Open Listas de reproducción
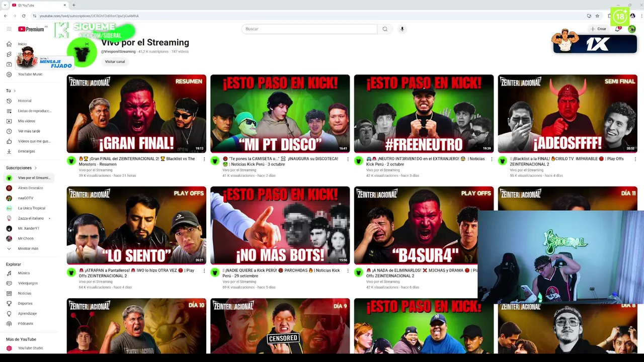 click(35, 111)
